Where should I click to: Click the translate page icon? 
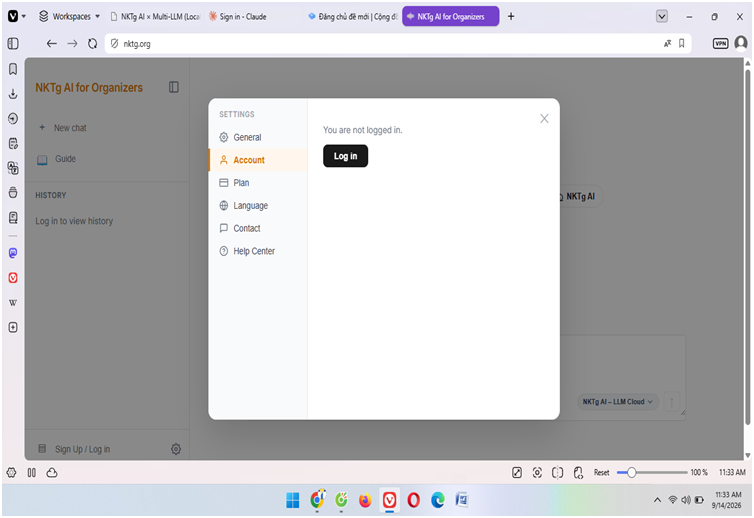tap(667, 44)
